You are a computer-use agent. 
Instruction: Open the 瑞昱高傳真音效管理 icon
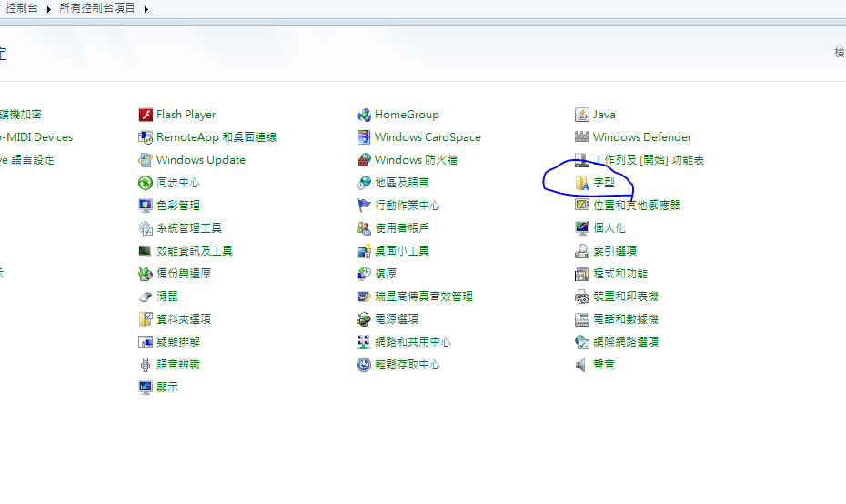coord(364,297)
